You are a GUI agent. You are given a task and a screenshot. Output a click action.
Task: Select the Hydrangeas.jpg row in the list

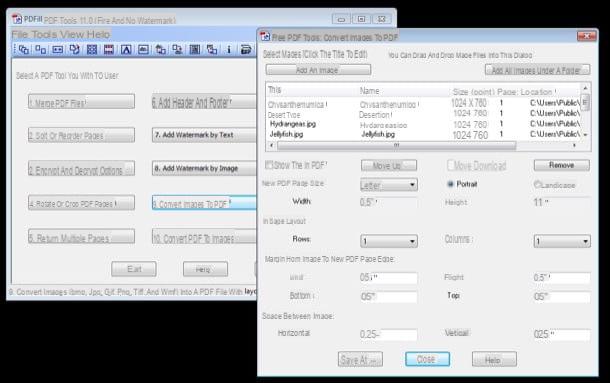[423, 124]
